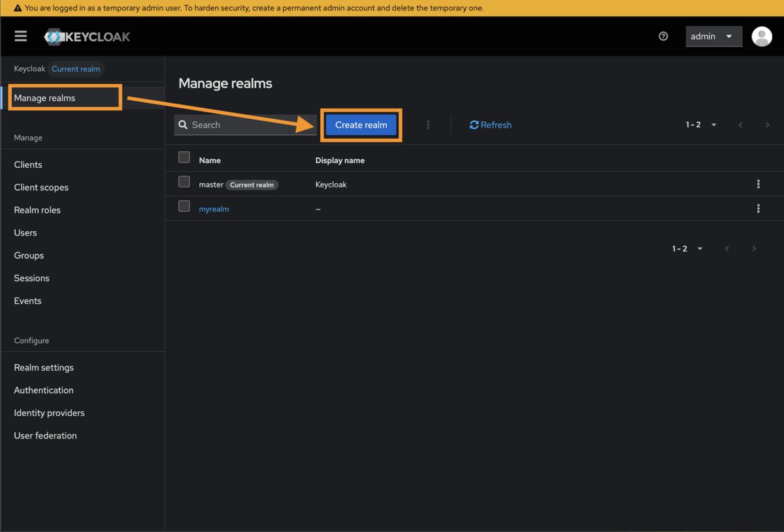Expand the top 1 - 2 per-page dropdown
The width and height of the screenshot is (784, 532).
pyautogui.click(x=702, y=125)
